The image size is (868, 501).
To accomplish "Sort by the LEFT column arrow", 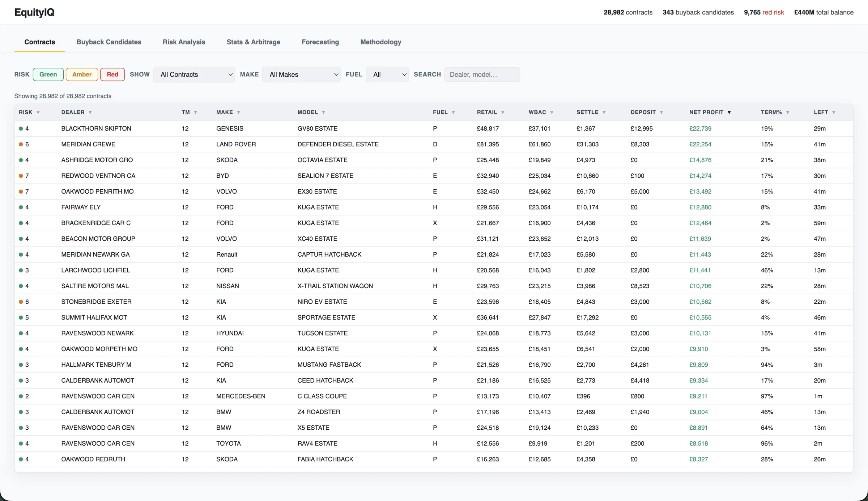I will click(834, 113).
